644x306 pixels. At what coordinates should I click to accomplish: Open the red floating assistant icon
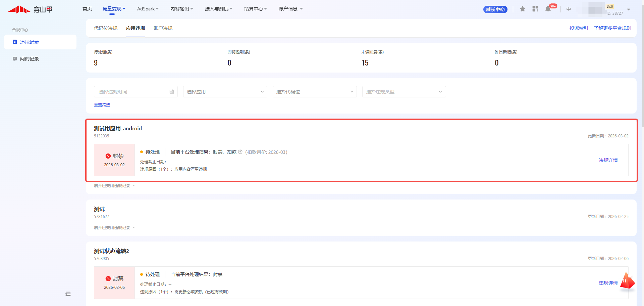(x=627, y=281)
